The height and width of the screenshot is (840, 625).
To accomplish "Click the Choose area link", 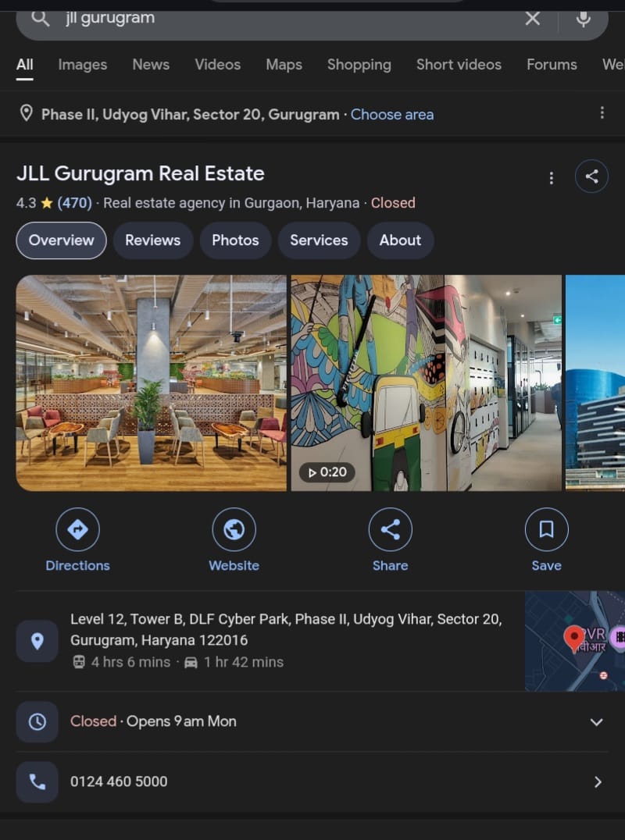I will (391, 115).
